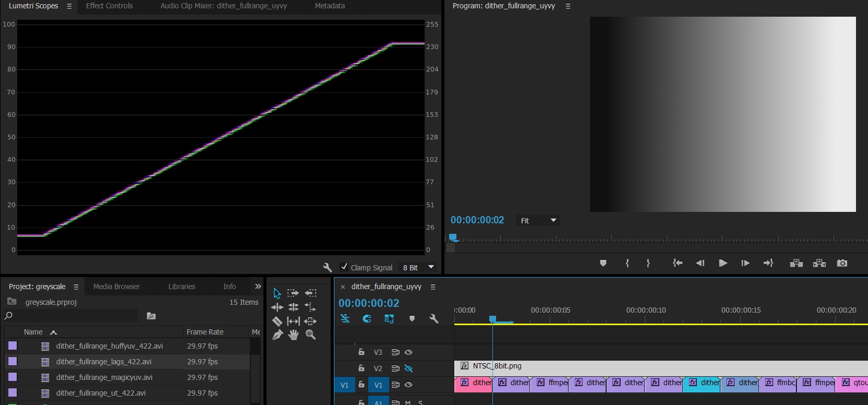Pick the Hand tool

(x=294, y=335)
